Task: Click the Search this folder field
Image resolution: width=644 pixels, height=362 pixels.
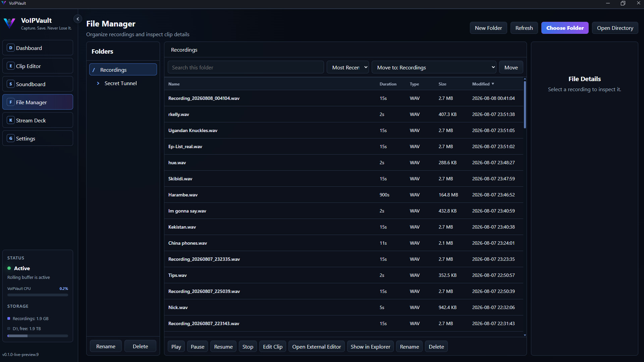Action: [x=246, y=67]
